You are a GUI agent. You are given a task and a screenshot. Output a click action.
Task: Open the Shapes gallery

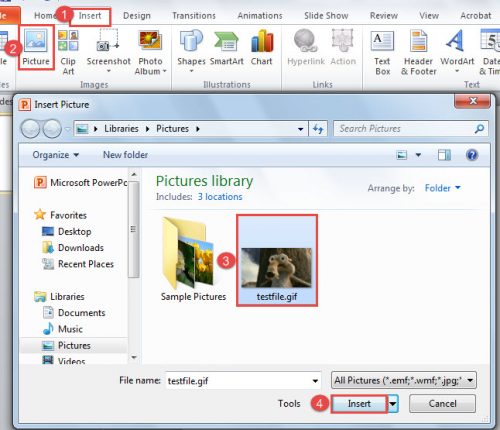[x=191, y=50]
